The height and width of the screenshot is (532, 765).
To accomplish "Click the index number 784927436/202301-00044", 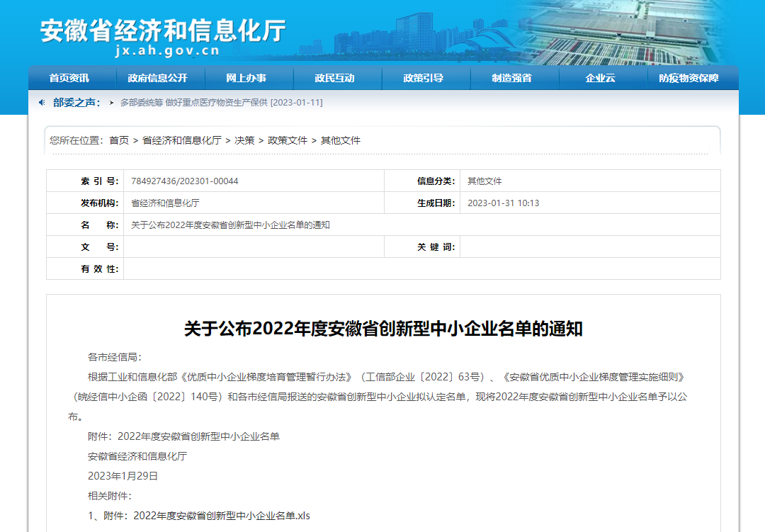I will point(186,181).
